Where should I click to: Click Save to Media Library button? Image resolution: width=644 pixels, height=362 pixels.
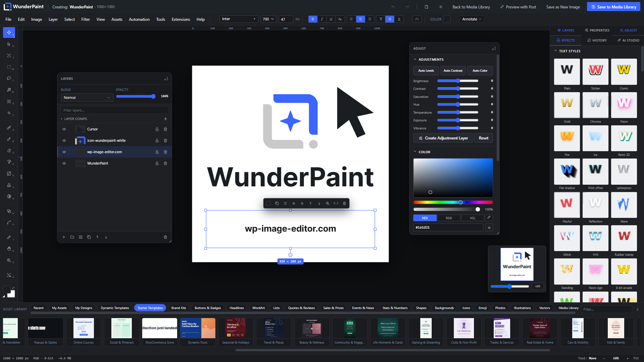[613, 7]
